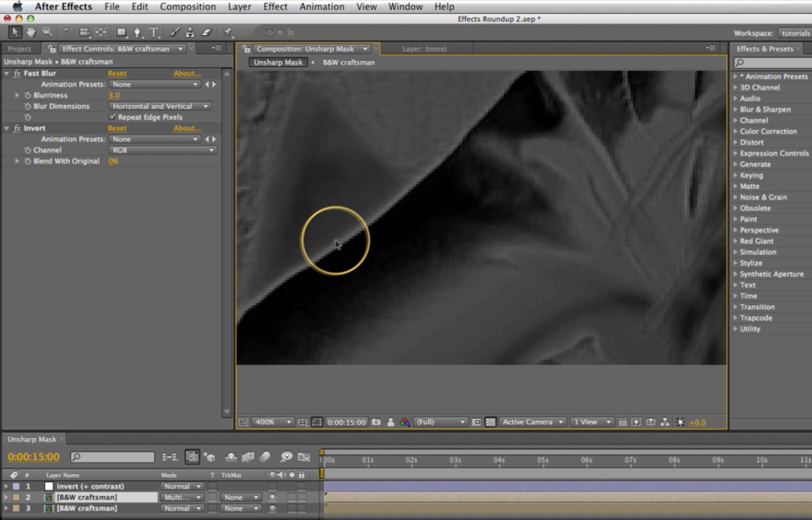Click the Effects & Presets search field
This screenshot has width=812, height=520.
click(x=772, y=62)
